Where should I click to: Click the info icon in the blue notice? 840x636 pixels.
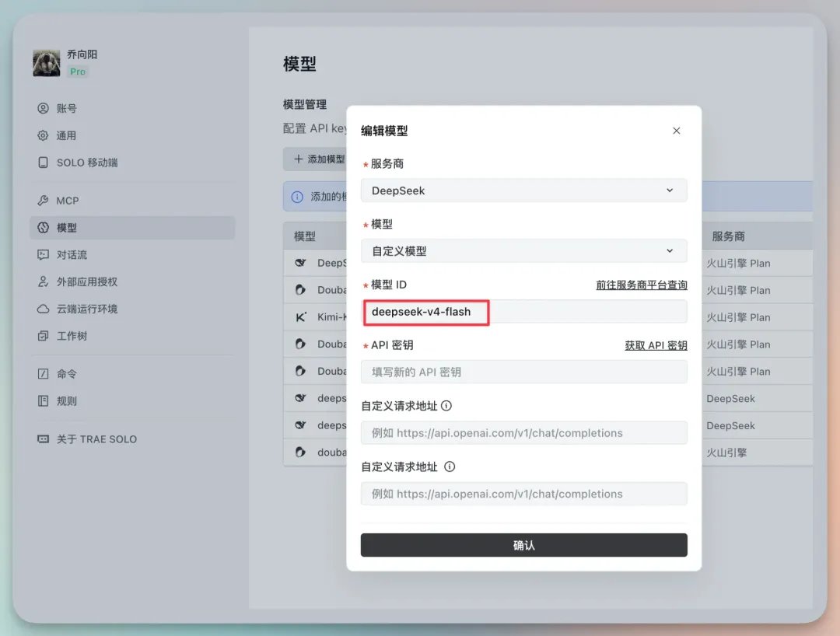[x=297, y=197]
